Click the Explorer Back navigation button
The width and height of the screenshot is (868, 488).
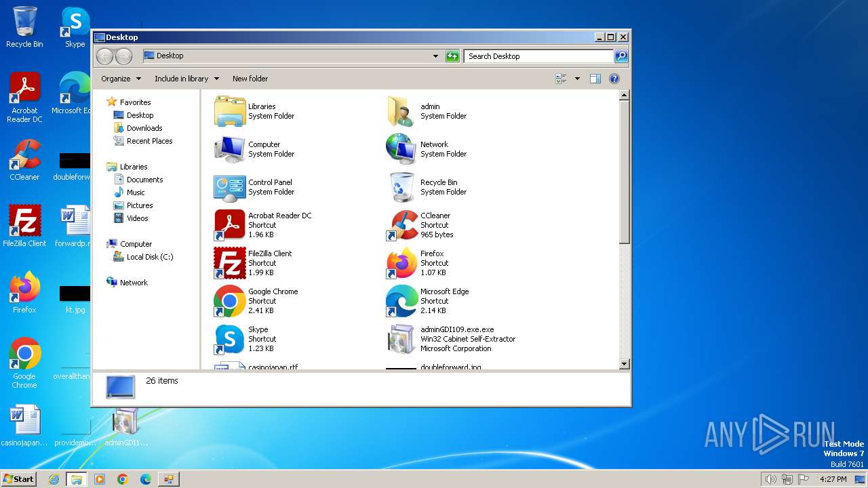105,56
